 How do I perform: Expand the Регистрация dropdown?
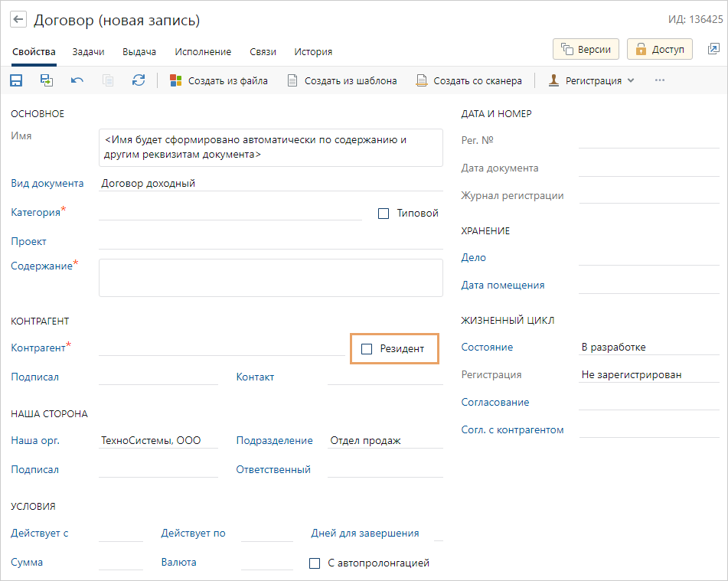coord(592,80)
